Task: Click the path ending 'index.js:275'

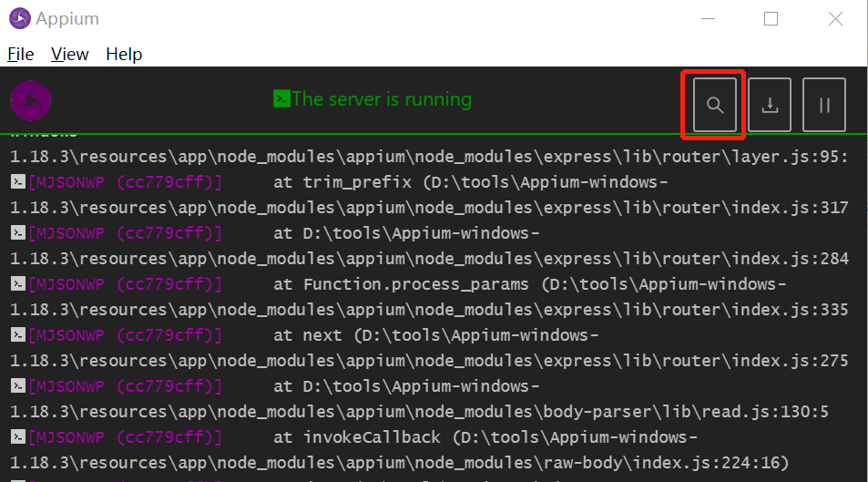Action: [x=429, y=361]
